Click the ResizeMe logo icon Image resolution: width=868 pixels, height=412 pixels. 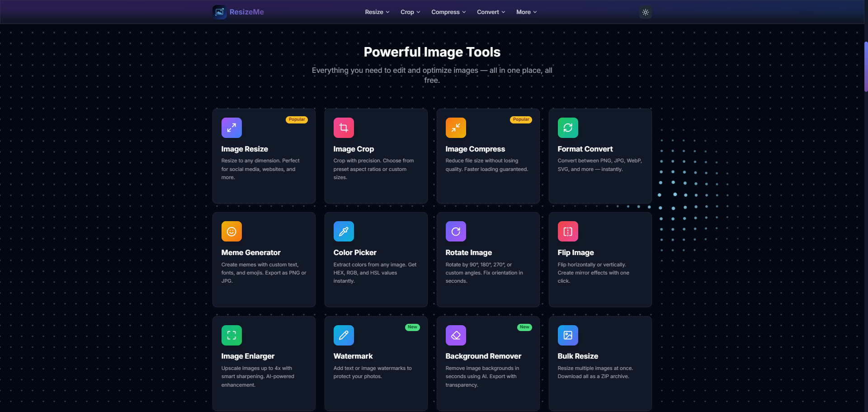click(220, 12)
